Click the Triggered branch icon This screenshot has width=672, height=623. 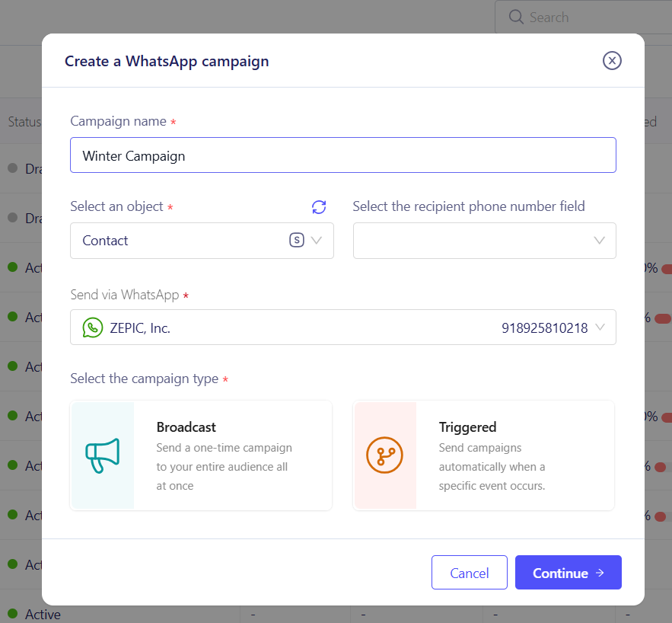click(384, 455)
